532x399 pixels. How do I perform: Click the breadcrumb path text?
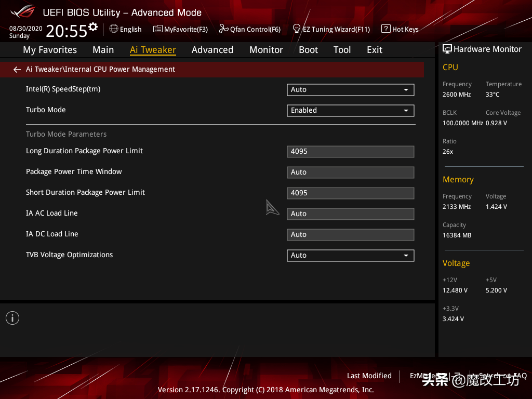(x=100, y=69)
